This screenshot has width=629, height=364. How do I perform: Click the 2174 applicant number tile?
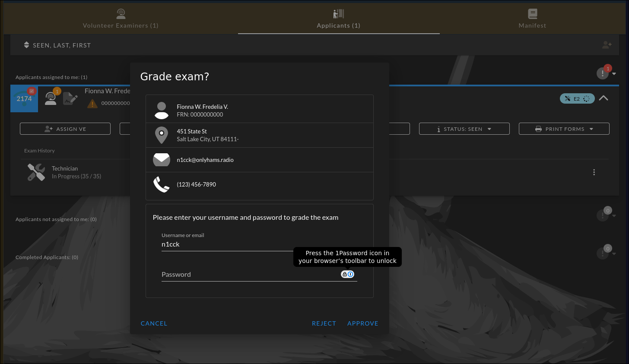24,99
